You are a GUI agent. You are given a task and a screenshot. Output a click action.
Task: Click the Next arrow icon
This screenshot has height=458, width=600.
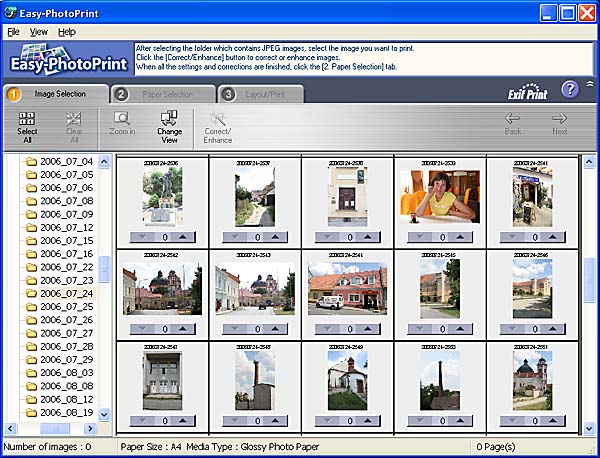tap(559, 118)
